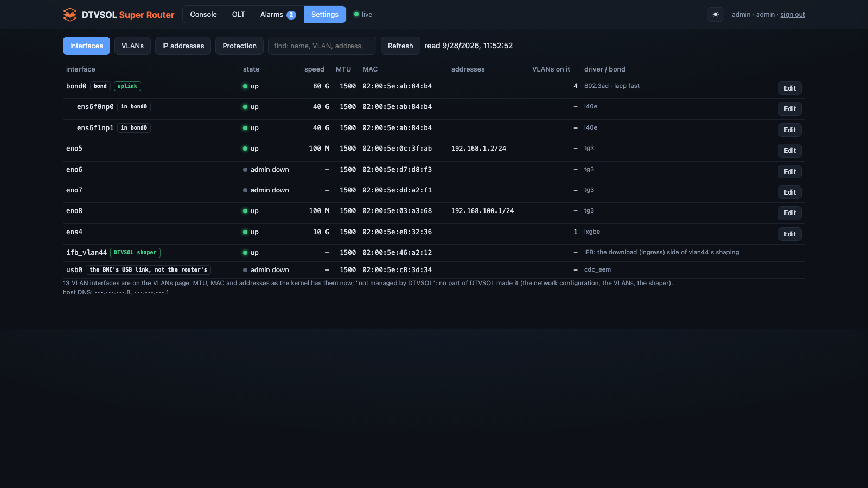The image size is (868, 488).
Task: Click the VLANs on it column header
Action: point(551,69)
